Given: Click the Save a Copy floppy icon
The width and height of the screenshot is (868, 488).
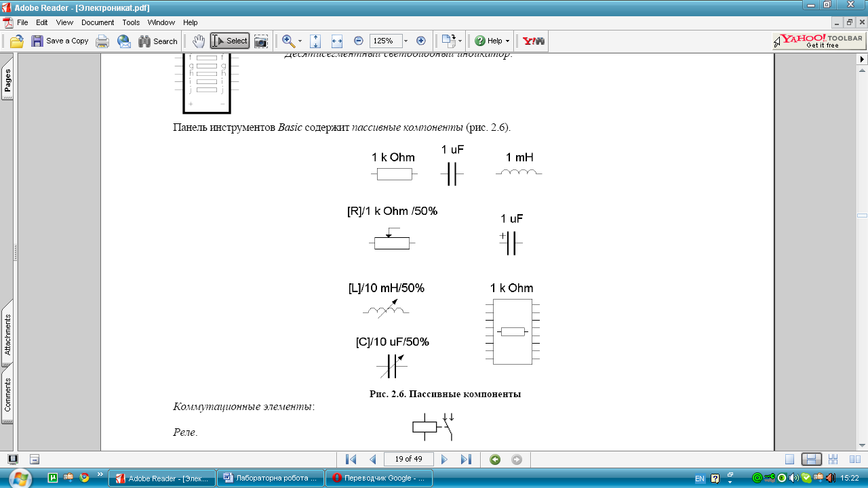Looking at the screenshot, I should [37, 41].
